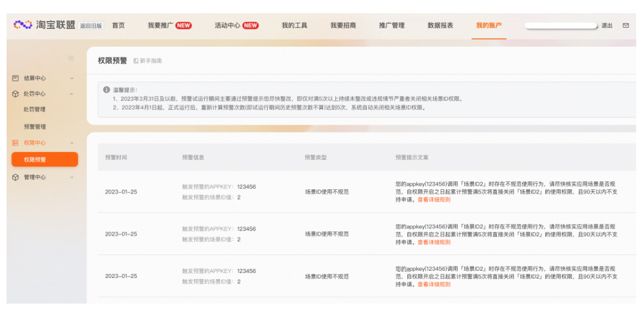Click the 权限中心 sidebar label

(35, 143)
